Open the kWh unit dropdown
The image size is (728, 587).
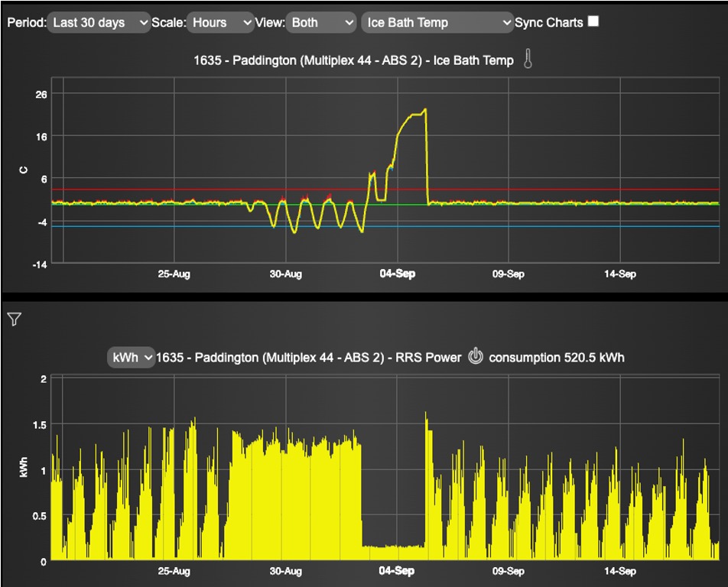click(131, 358)
